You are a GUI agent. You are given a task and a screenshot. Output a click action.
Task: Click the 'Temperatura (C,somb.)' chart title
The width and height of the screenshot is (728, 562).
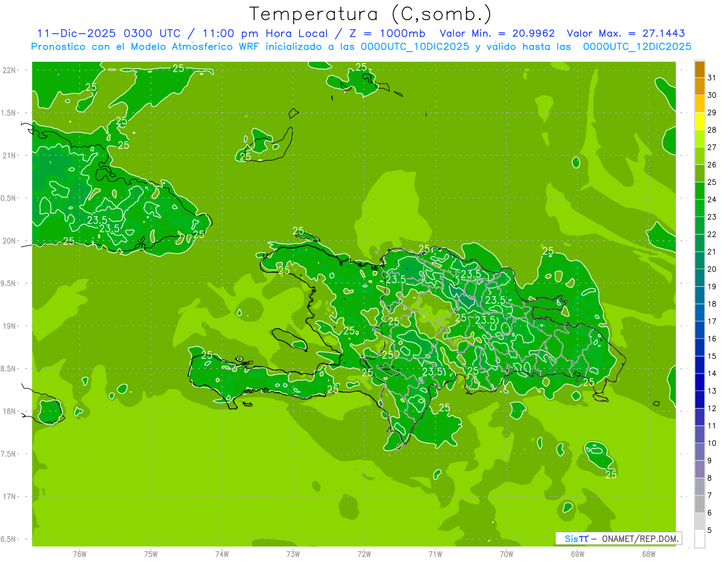pyautogui.click(x=371, y=14)
